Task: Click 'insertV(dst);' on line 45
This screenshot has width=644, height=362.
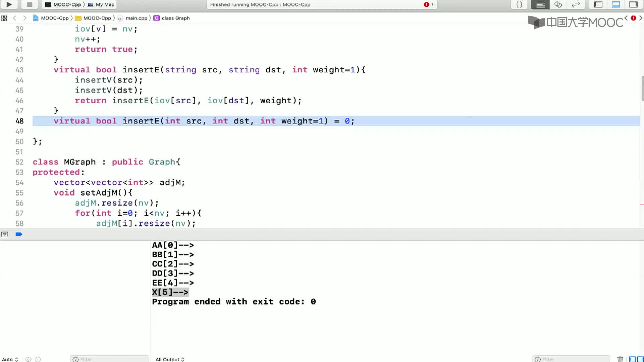Action: (x=109, y=90)
